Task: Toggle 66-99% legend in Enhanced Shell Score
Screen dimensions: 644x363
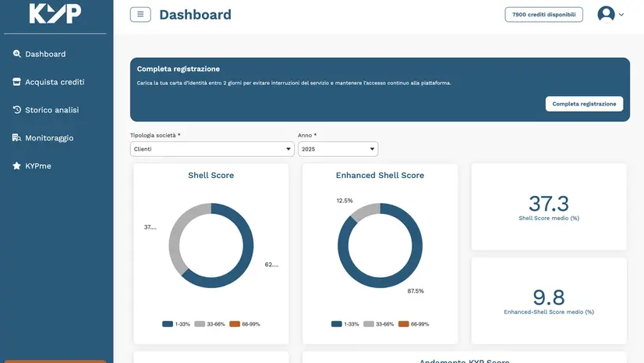Action: point(413,324)
